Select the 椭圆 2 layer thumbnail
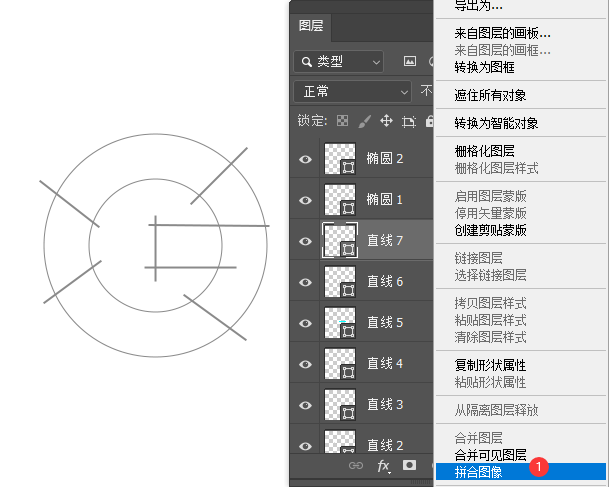Screen dimensions: 609x487 point(340,159)
